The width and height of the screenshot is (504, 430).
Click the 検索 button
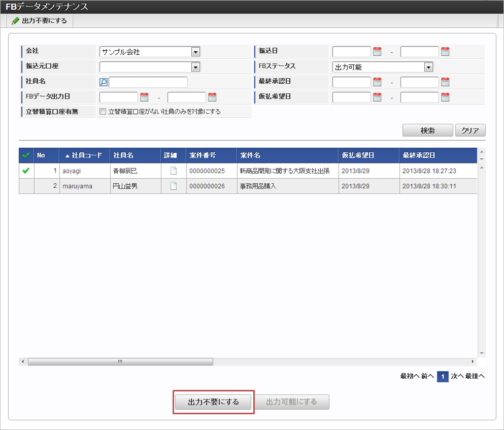[427, 130]
